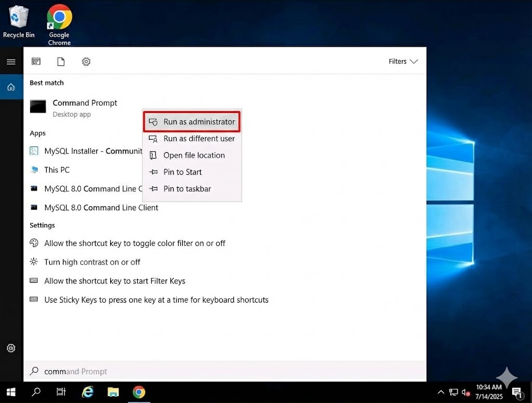532x403 pixels.
Task: Open the hamburger menu in search panel
Action: pyautogui.click(x=11, y=62)
